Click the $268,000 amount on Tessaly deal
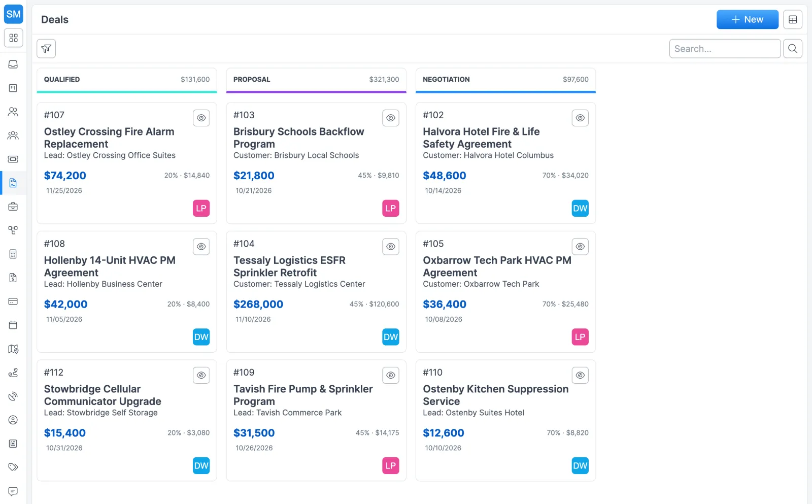The image size is (812, 504). [258, 304]
